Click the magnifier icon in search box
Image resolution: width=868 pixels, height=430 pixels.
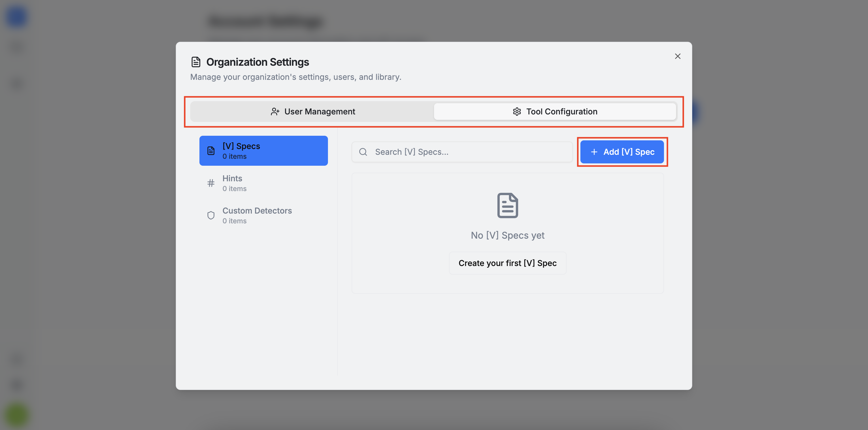click(x=363, y=152)
